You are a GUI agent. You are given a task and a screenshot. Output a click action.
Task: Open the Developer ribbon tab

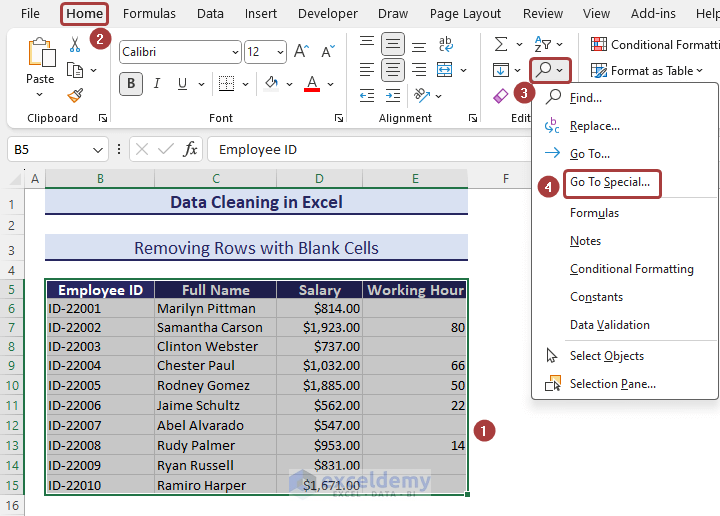click(x=327, y=13)
